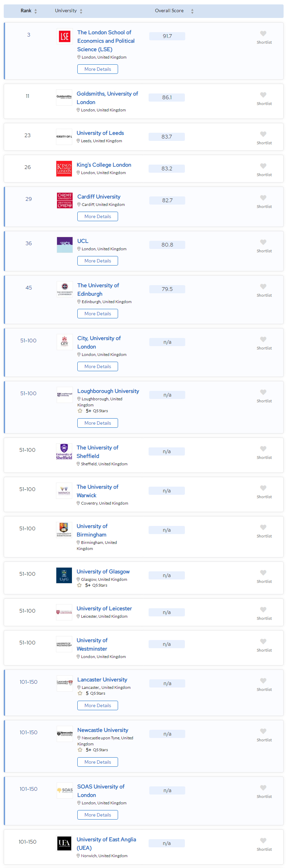
Task: Sort by Overall Score arrows
Action: 192,11
